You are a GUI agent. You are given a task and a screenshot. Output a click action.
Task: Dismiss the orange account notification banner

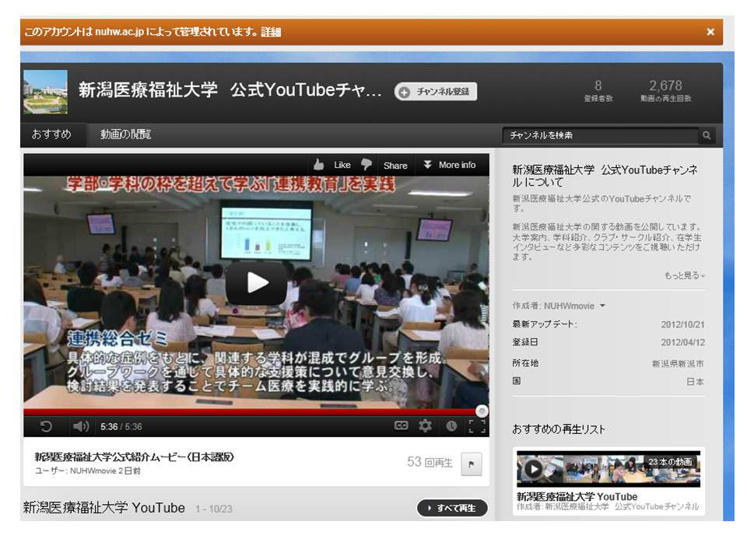tap(710, 32)
